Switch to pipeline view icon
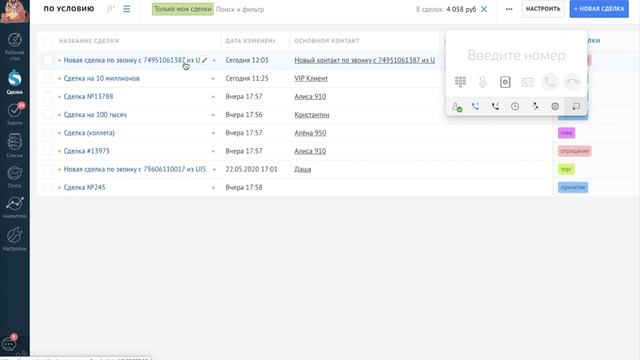Viewport: 640px width, 360px height. point(111,9)
